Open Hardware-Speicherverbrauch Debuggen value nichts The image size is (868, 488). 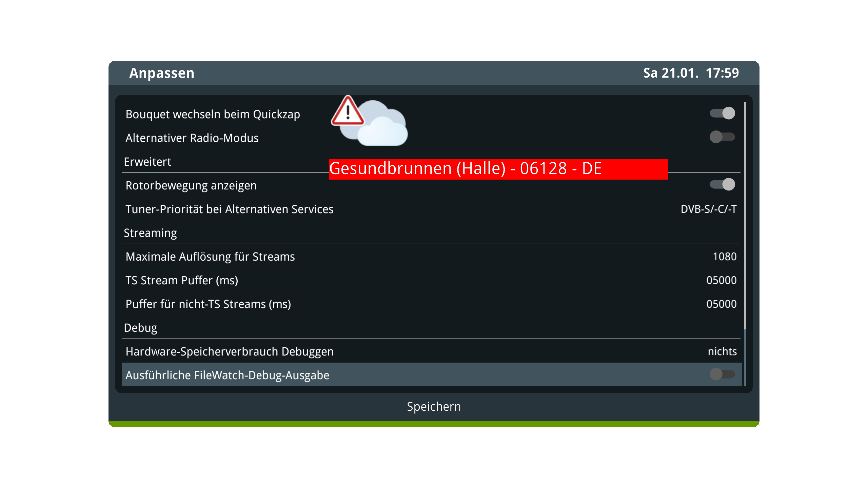click(x=722, y=351)
